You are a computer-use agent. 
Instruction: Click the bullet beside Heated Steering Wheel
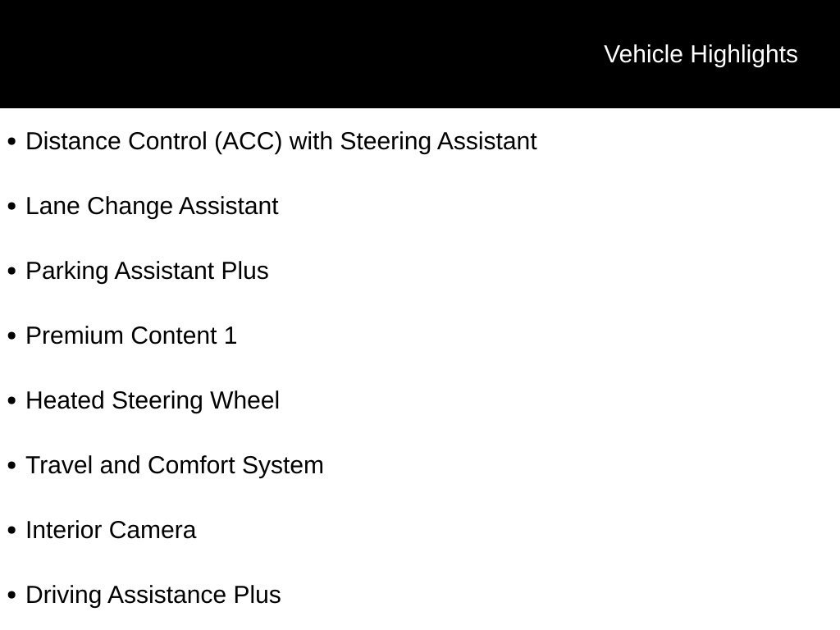point(11,401)
